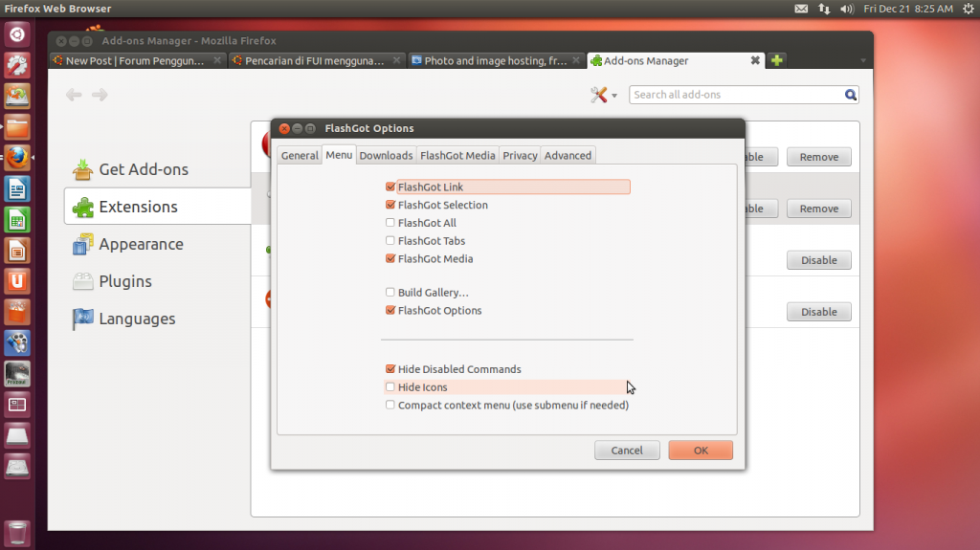
Task: Open the network indicator in top panel
Action: [x=824, y=9]
